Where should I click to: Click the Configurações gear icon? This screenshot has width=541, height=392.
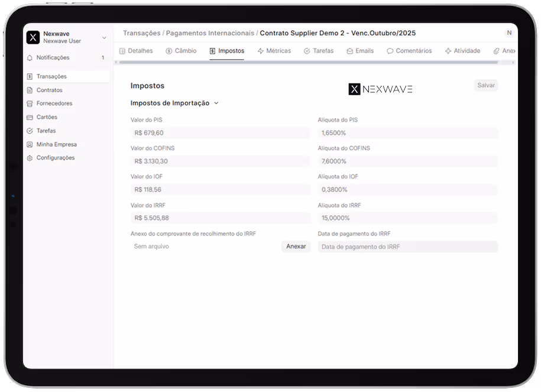click(30, 158)
